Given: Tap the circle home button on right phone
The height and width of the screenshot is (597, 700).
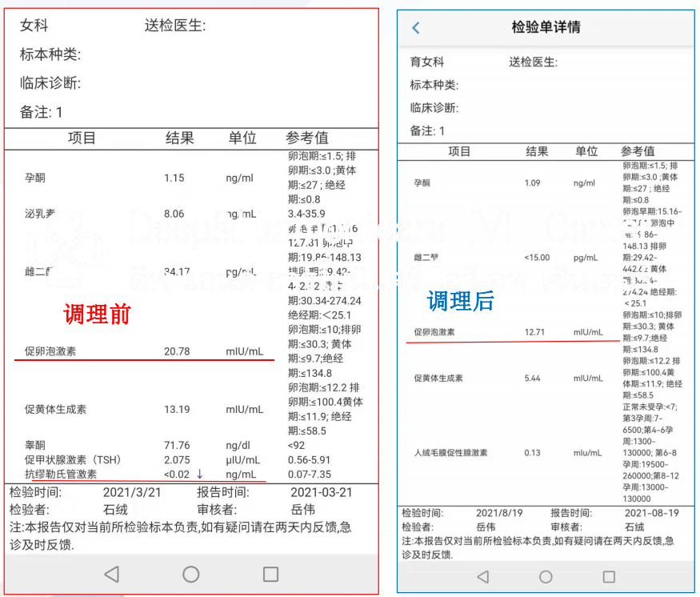Looking at the screenshot, I should pyautogui.click(x=545, y=576).
